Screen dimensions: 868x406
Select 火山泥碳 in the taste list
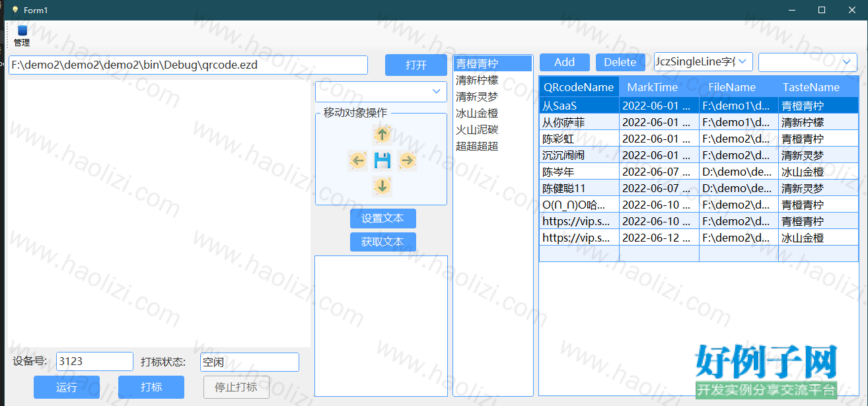493,129
